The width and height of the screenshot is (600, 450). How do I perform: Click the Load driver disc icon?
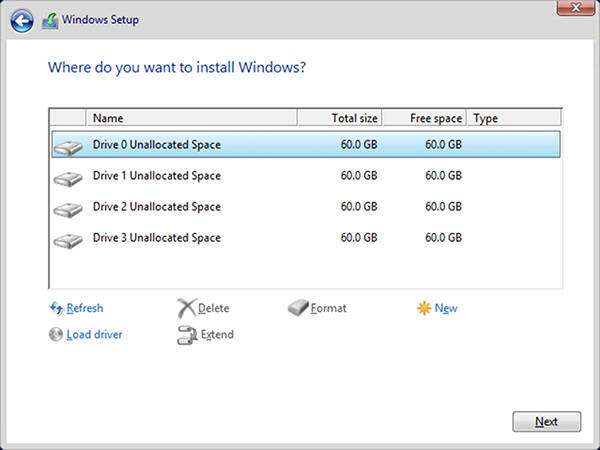[x=56, y=334]
